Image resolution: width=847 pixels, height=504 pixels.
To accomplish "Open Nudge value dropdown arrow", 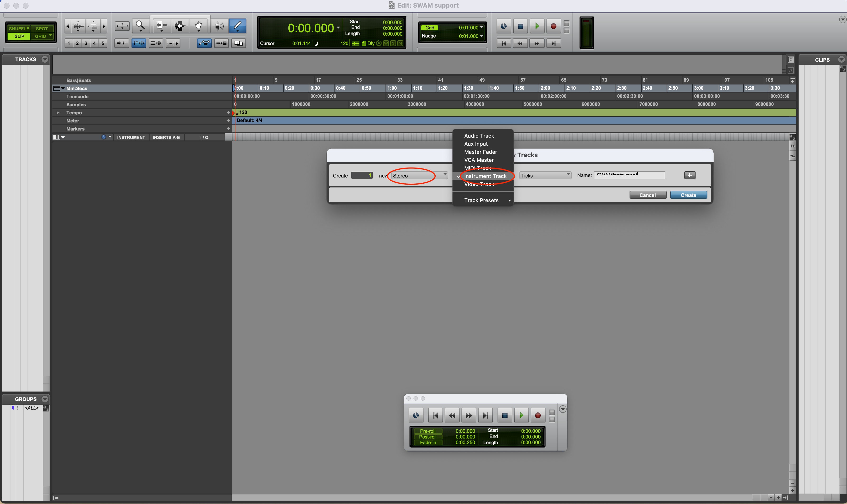I will tap(481, 36).
